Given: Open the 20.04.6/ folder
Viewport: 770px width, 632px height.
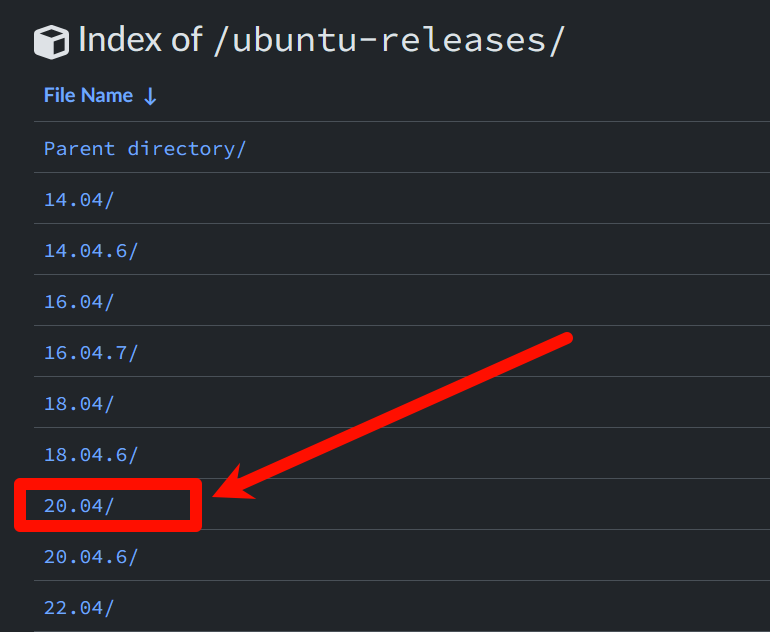Looking at the screenshot, I should click(x=91, y=557).
